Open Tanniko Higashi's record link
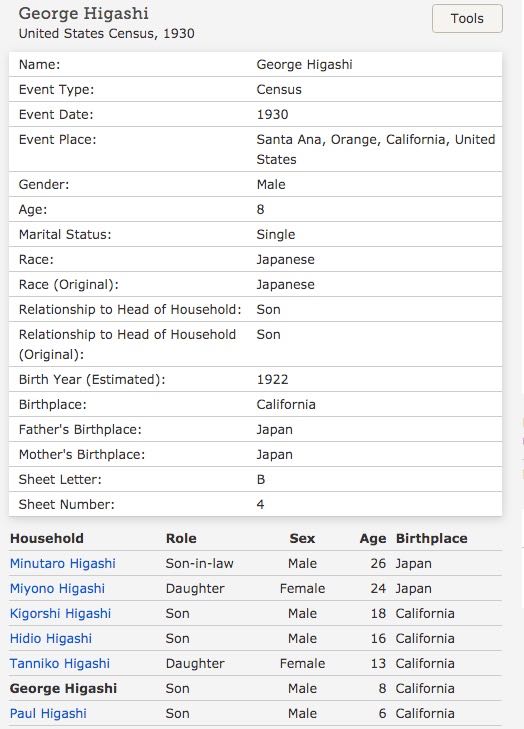 tap(60, 663)
